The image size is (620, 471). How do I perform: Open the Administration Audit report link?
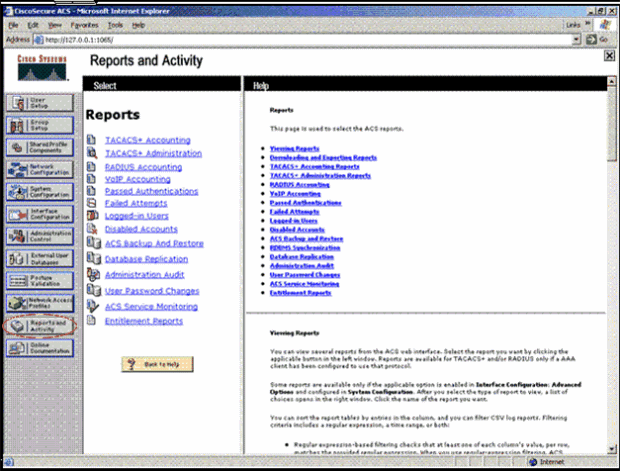pyautogui.click(x=145, y=274)
